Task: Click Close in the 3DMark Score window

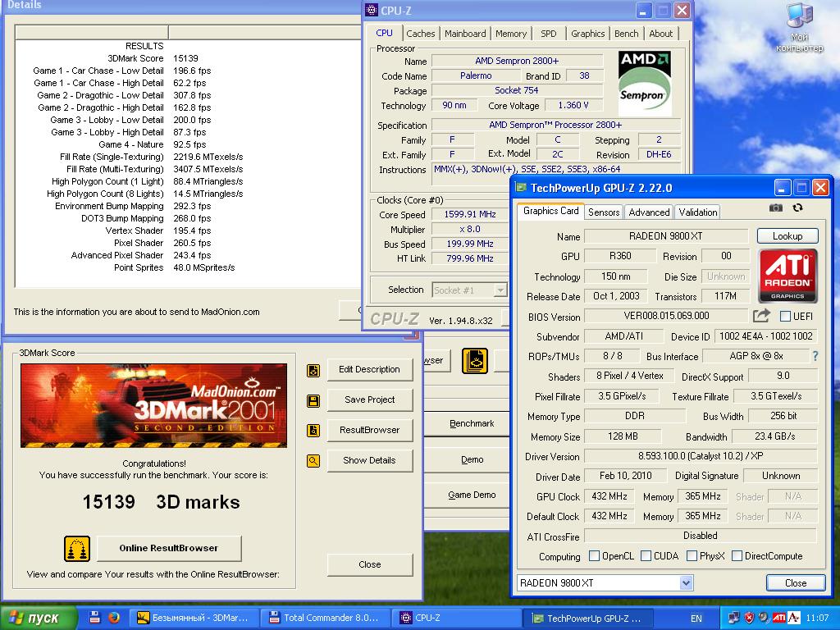Action: (x=370, y=564)
